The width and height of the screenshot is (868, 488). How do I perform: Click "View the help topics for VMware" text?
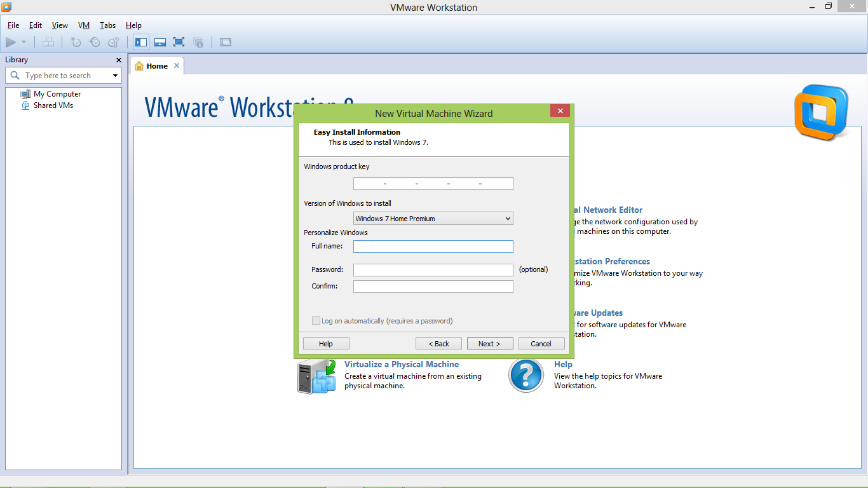[608, 376]
